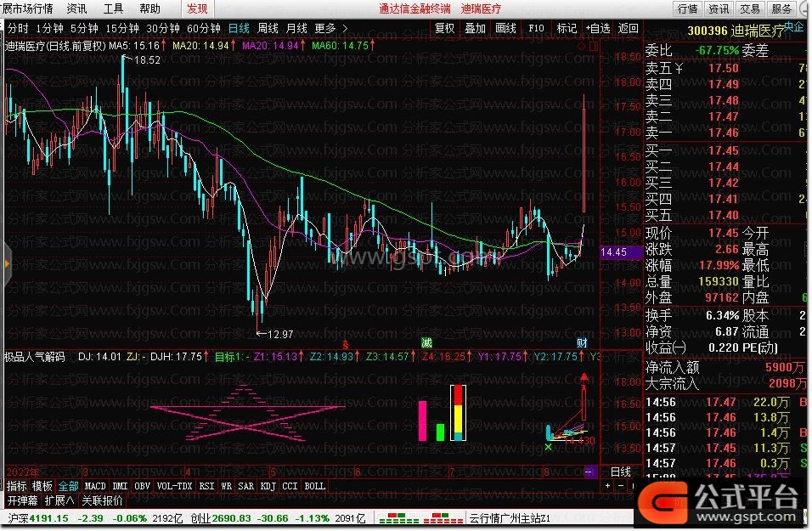Switch to the MACD indicator

pyautogui.click(x=95, y=486)
